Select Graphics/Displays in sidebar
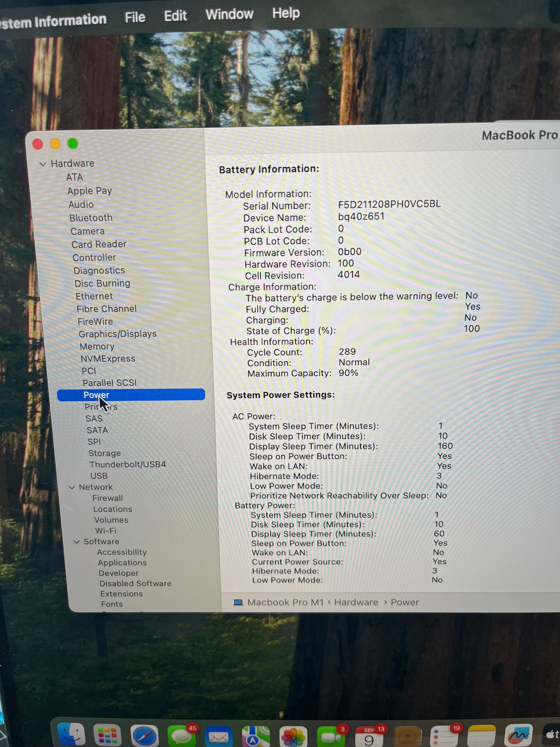 [x=118, y=334]
